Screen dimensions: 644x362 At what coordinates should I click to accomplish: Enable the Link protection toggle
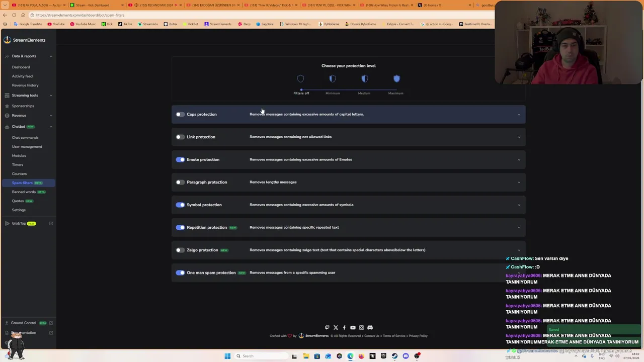[x=180, y=137]
